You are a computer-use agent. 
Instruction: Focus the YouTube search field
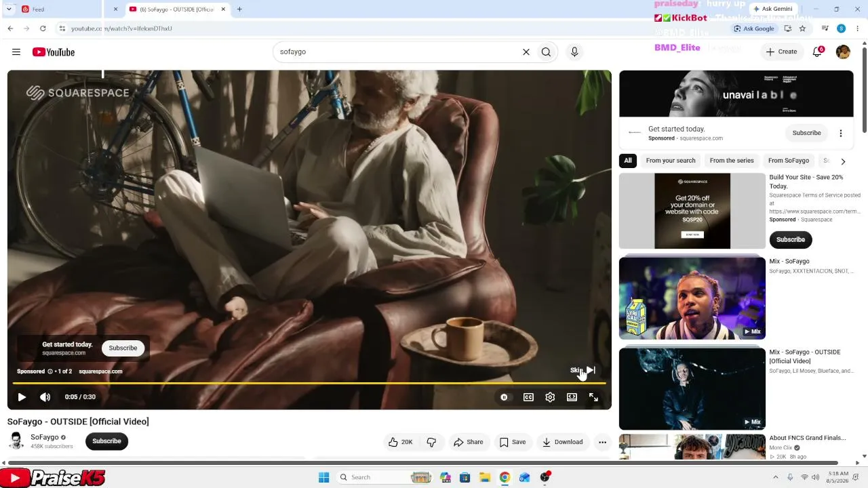click(x=397, y=52)
